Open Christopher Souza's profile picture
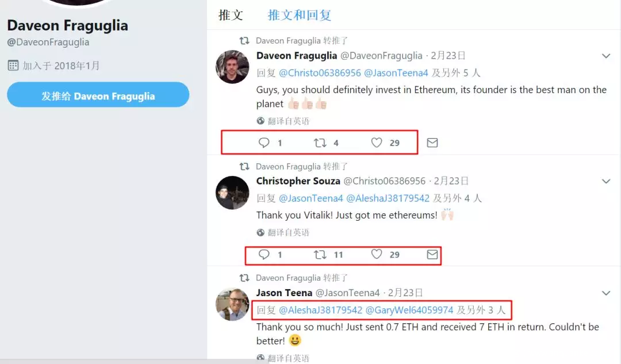Image resolution: width=621 pixels, height=364 pixels. pyautogui.click(x=232, y=193)
